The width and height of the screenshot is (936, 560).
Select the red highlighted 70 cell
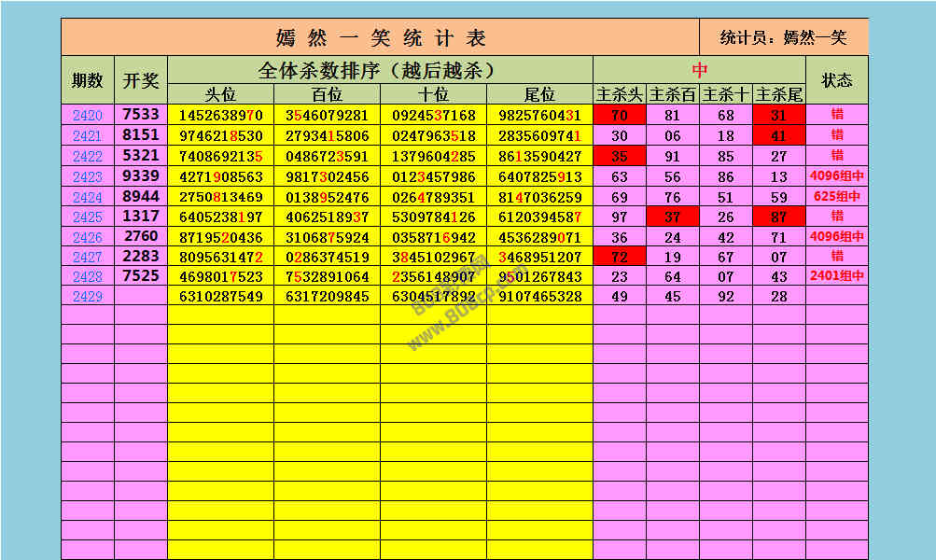coord(620,116)
